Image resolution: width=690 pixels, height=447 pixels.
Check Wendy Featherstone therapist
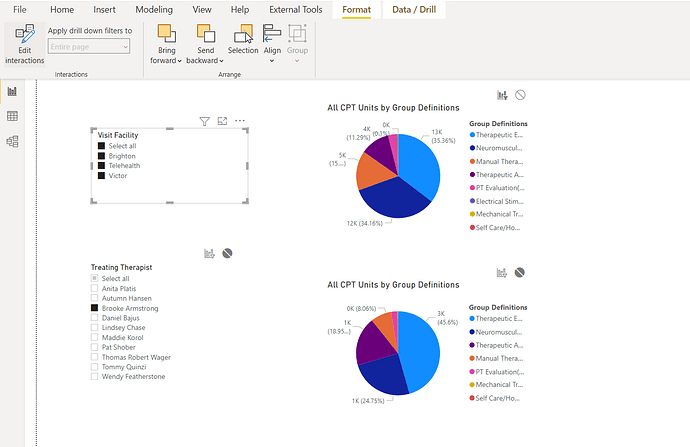tap(94, 377)
